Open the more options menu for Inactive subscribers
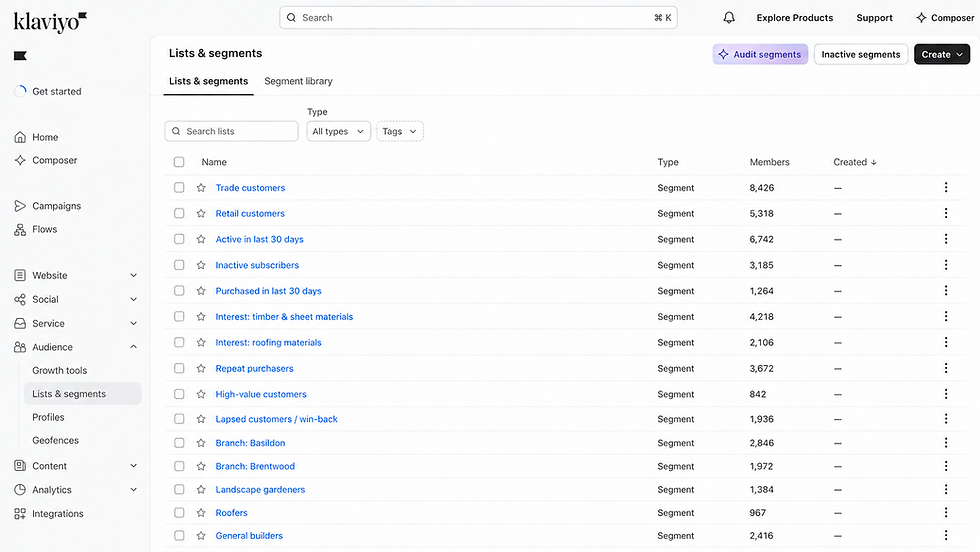Viewport: 980px width, 552px height. pos(946,265)
